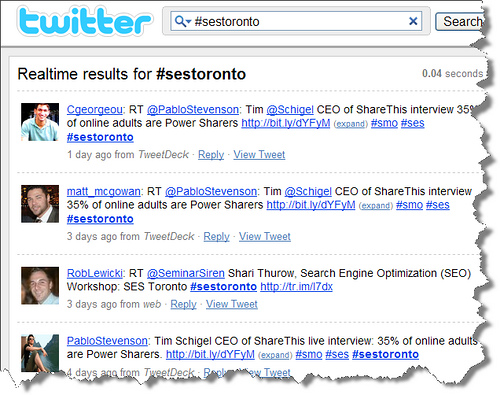View Tweet for matt_mcgowan's post
The width and height of the screenshot is (500, 395).
pos(265,237)
